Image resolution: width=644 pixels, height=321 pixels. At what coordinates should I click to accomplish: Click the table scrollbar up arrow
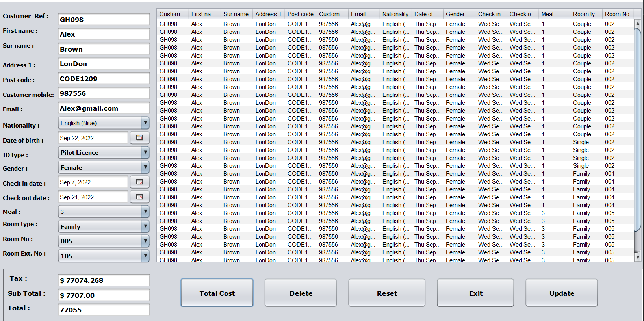click(x=638, y=24)
